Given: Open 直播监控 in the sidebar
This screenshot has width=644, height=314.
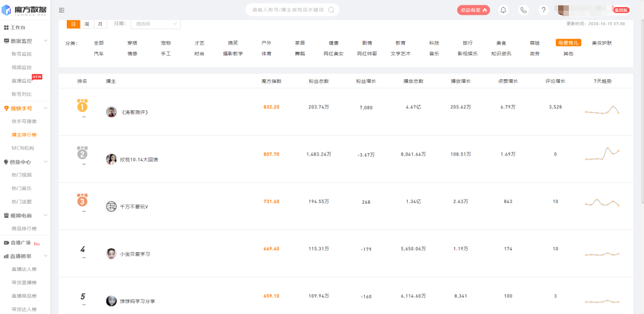Looking at the screenshot, I should point(23,81).
